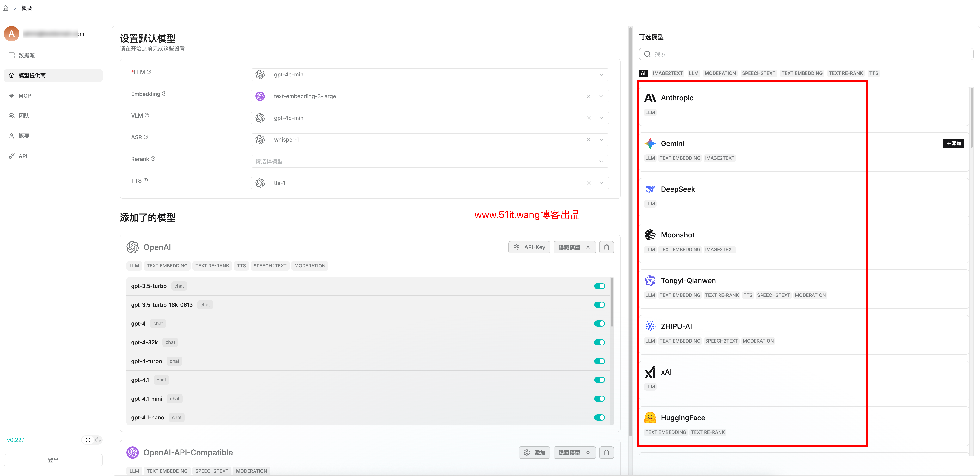The width and height of the screenshot is (980, 476).
Task: Clear the whisper-1 ASR selection
Action: click(x=589, y=139)
